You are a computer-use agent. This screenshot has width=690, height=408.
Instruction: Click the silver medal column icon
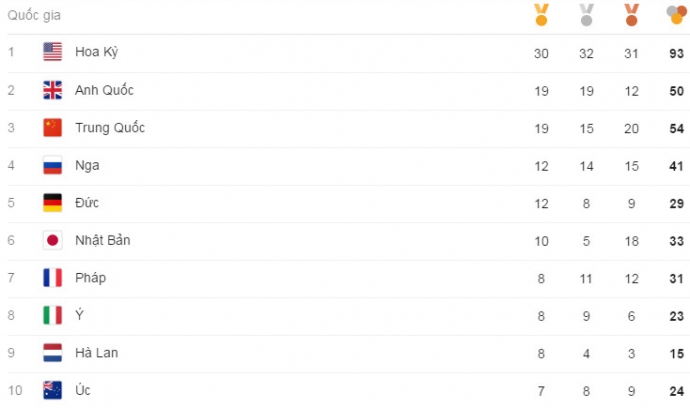click(587, 15)
